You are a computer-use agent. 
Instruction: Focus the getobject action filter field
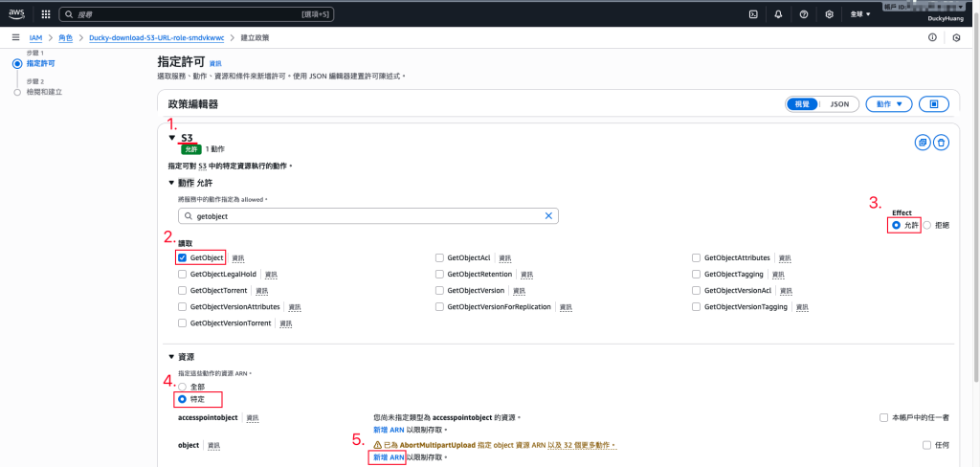(x=368, y=215)
